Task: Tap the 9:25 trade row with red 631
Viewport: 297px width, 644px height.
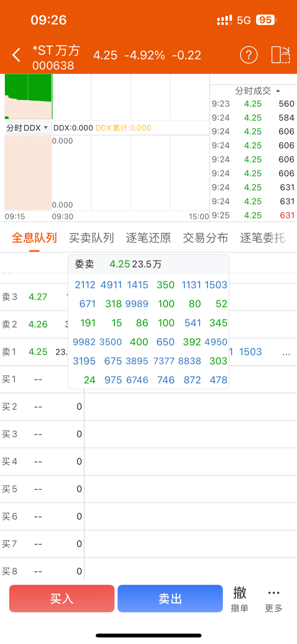Action: [x=253, y=215]
